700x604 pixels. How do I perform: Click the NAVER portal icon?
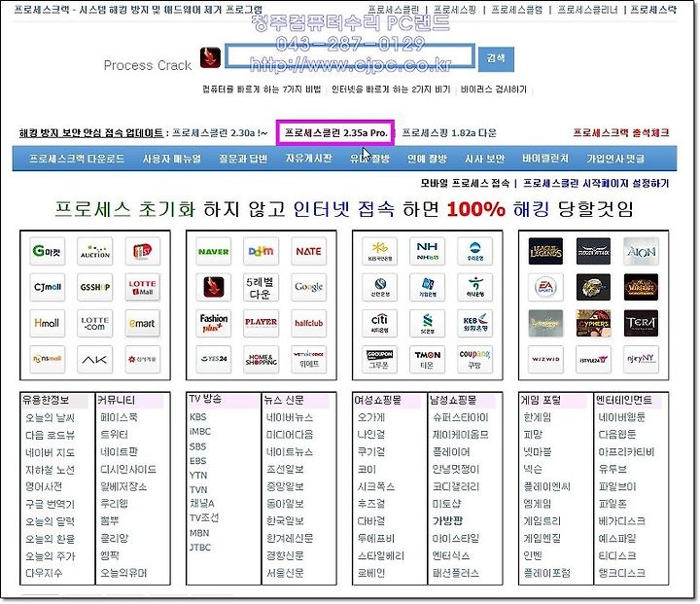213,251
